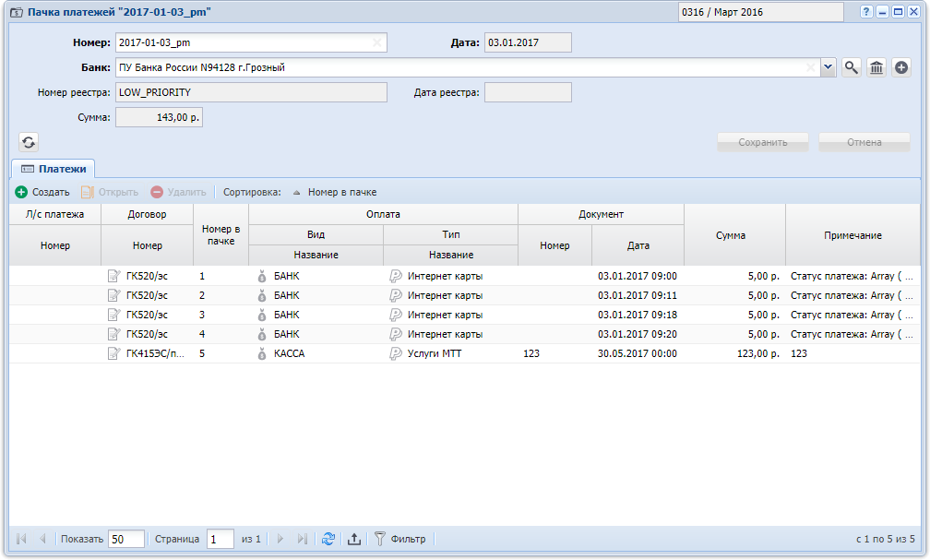Click contract icon of ГК415ЭС row

pos(113,353)
